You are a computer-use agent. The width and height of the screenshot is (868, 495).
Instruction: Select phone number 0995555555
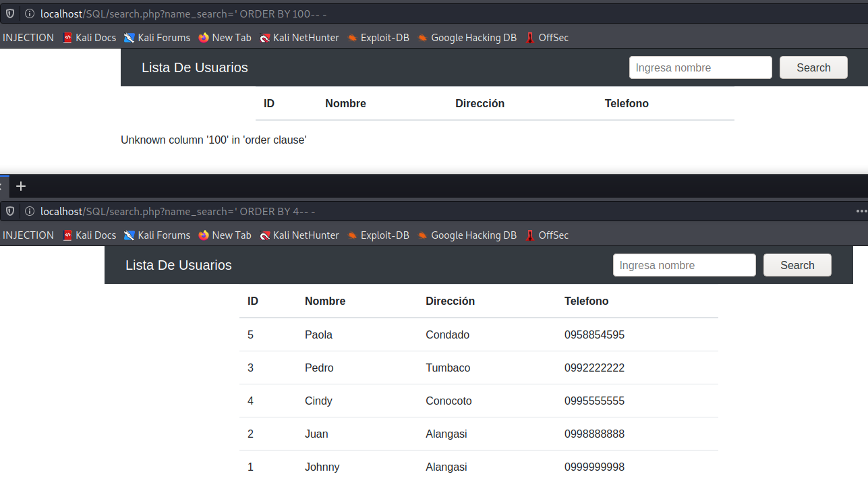(594, 401)
